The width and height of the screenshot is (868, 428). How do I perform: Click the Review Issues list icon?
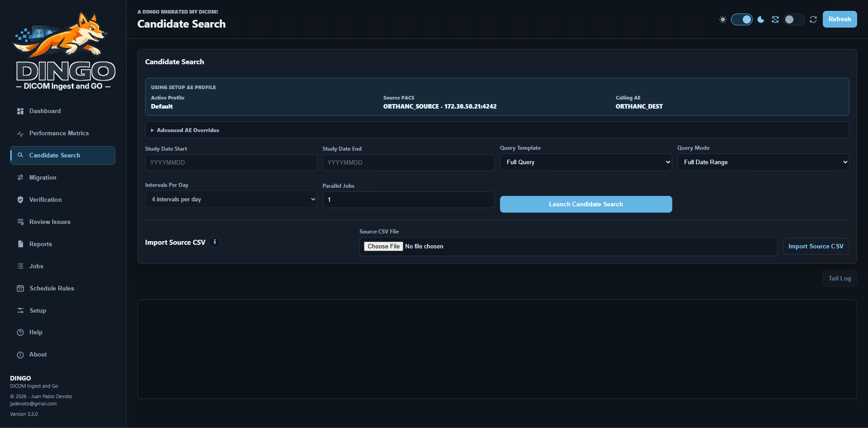point(20,222)
